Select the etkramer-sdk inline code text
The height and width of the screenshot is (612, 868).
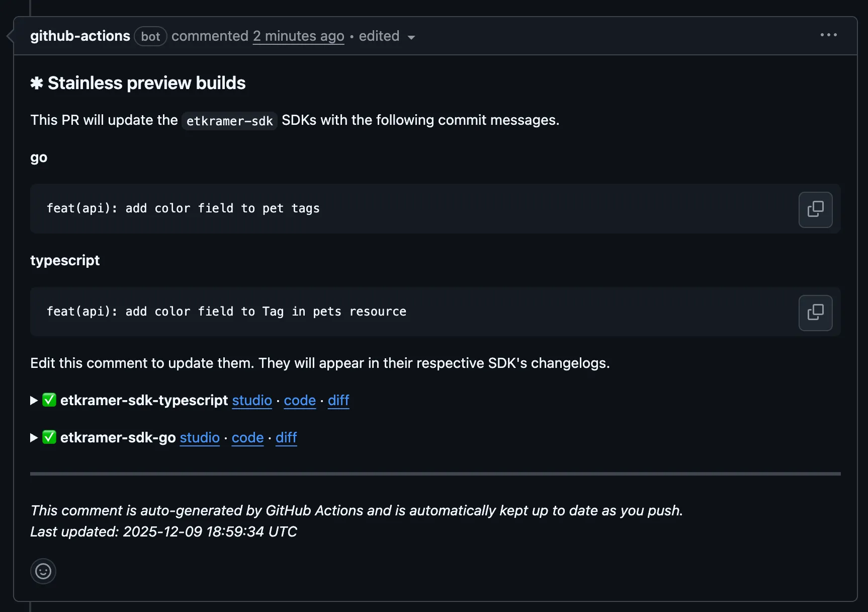pos(229,121)
